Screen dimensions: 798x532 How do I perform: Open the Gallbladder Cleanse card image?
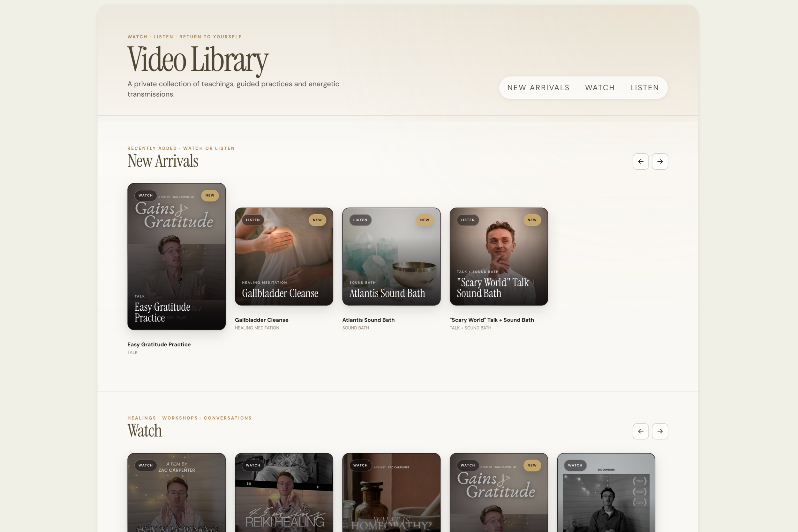coord(284,256)
